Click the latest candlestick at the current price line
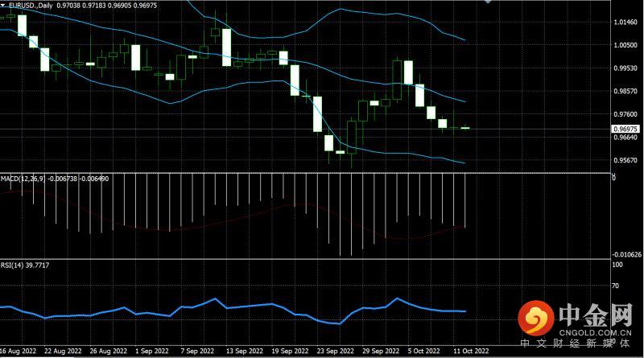644x358 pixels. click(x=465, y=128)
